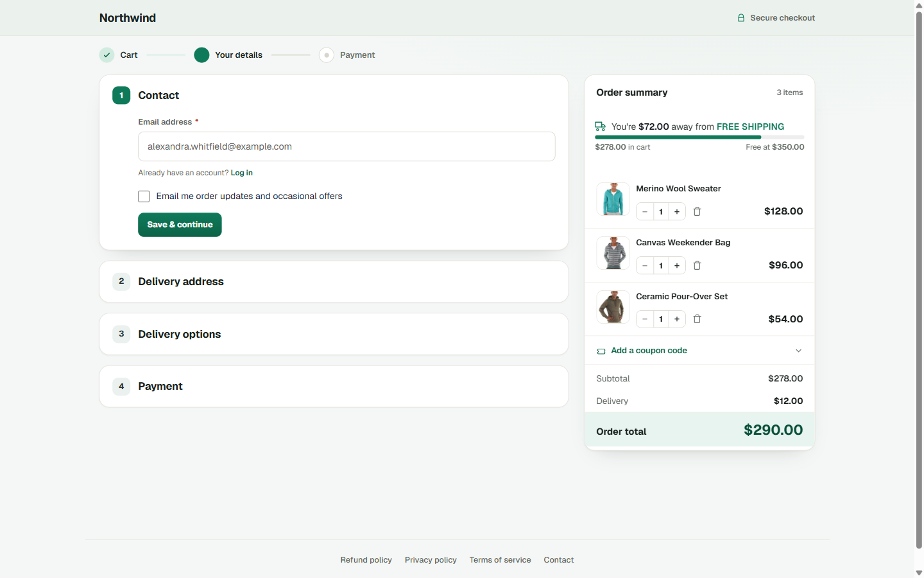This screenshot has height=578, width=924.
Task: Click the Canvas Weekender Bag title
Action: (683, 243)
